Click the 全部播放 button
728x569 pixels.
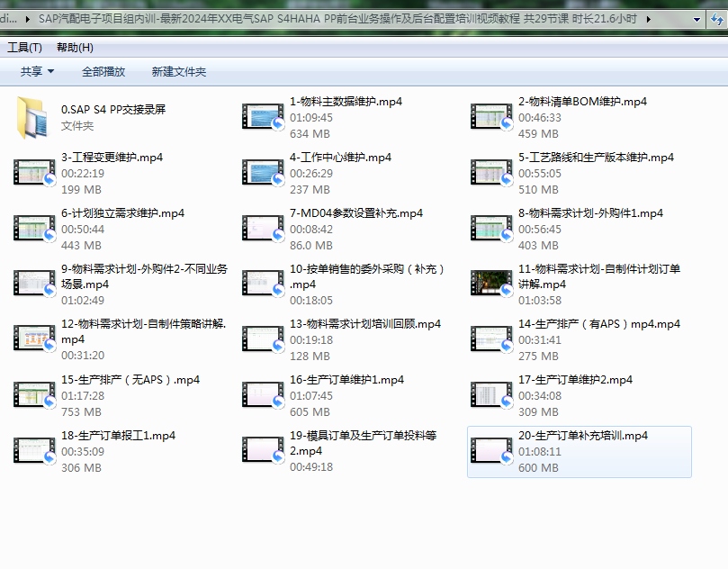pyautogui.click(x=103, y=72)
